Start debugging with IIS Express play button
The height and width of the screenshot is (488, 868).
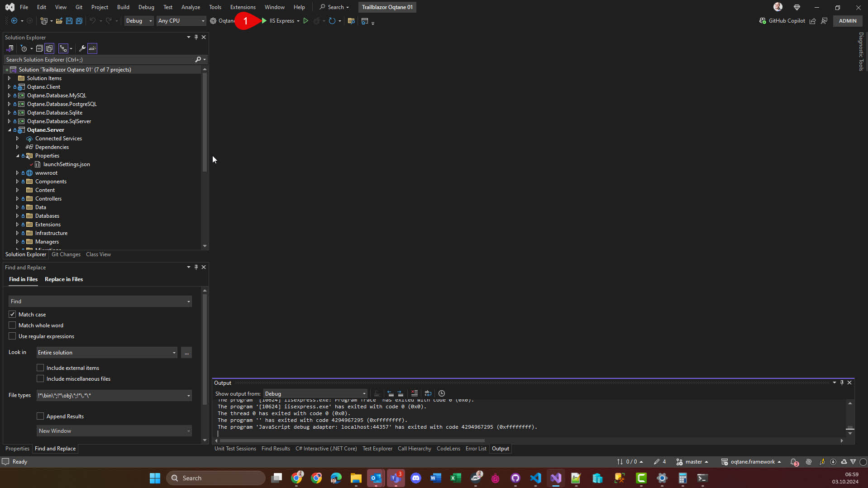pyautogui.click(x=264, y=21)
